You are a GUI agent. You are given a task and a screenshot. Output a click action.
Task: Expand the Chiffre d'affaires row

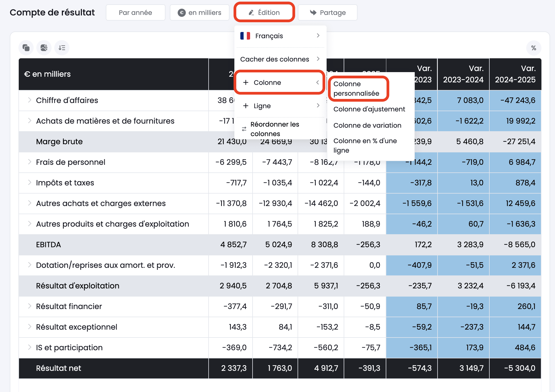(x=30, y=100)
